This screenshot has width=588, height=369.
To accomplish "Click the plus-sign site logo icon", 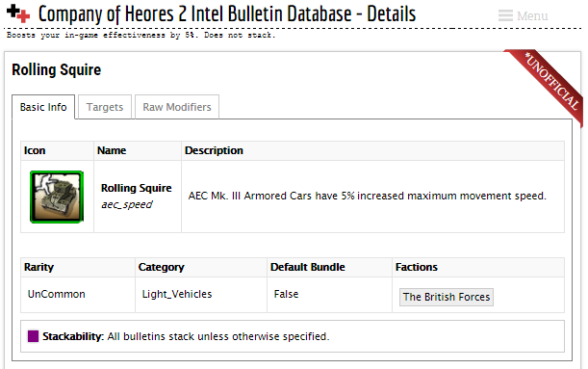I will click(x=18, y=13).
